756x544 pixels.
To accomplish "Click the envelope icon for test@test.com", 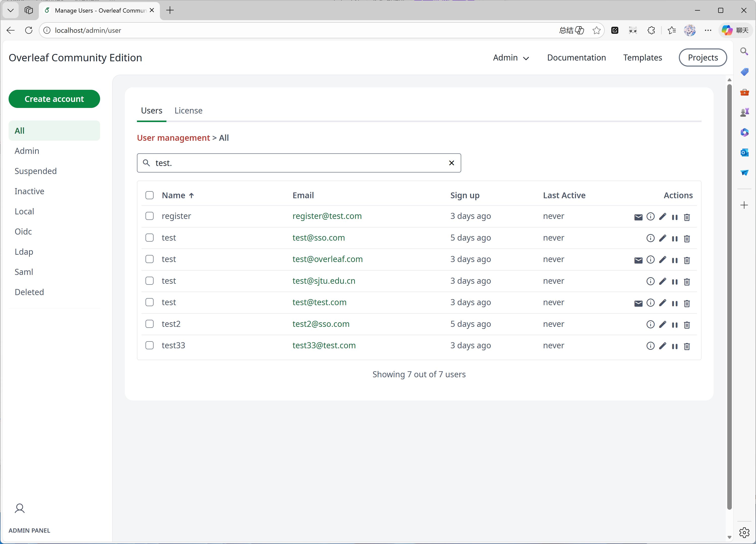I will (x=638, y=303).
